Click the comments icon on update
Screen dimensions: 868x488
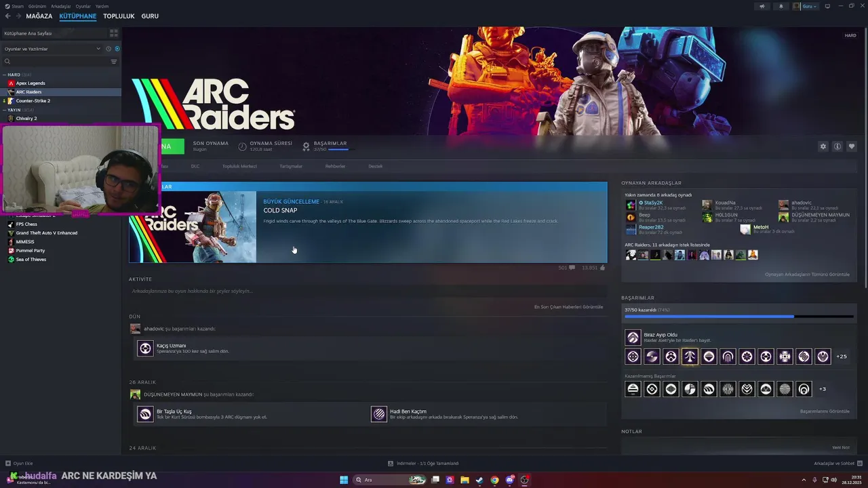tap(572, 268)
